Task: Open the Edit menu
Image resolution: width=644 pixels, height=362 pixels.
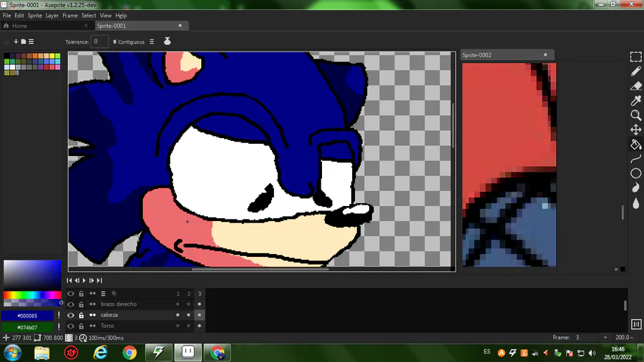Action: point(19,16)
